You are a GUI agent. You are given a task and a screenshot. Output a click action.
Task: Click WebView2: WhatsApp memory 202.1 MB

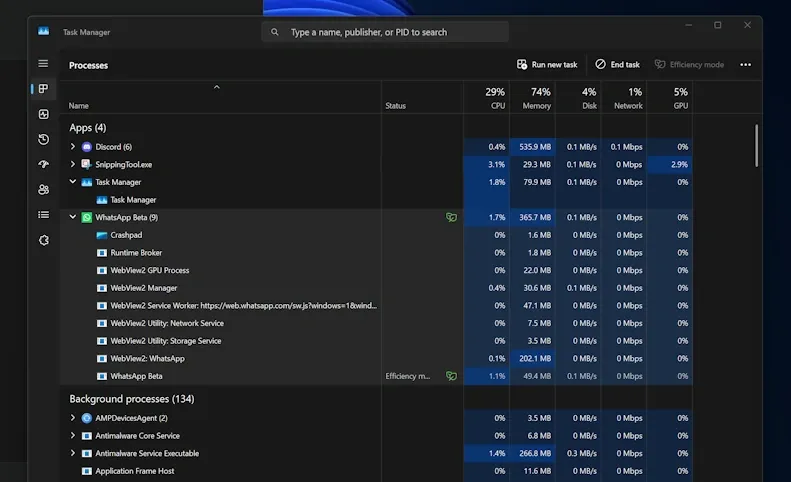tap(535, 359)
